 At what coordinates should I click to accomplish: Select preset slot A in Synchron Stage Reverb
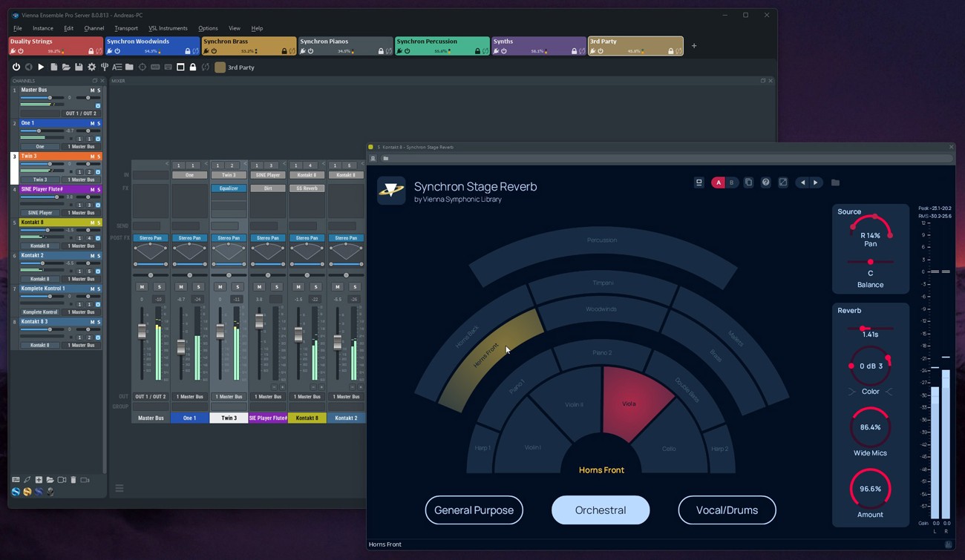click(x=718, y=182)
